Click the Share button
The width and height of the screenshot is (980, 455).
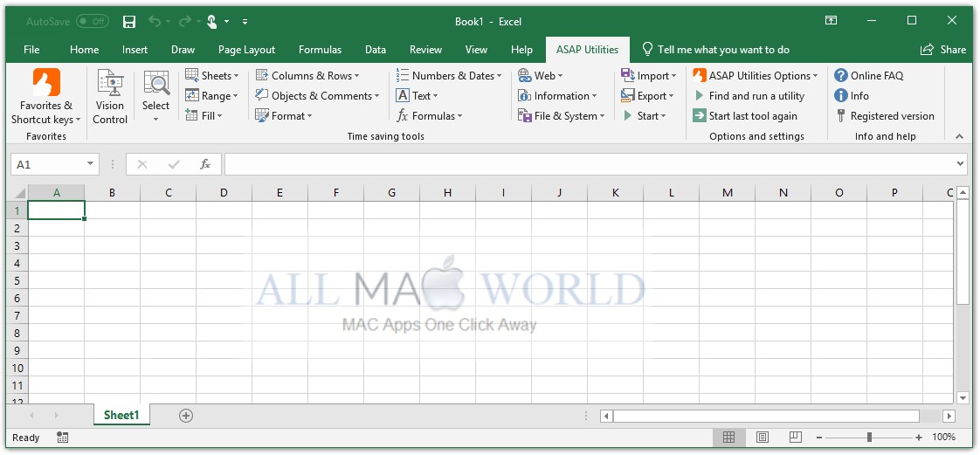pos(943,50)
